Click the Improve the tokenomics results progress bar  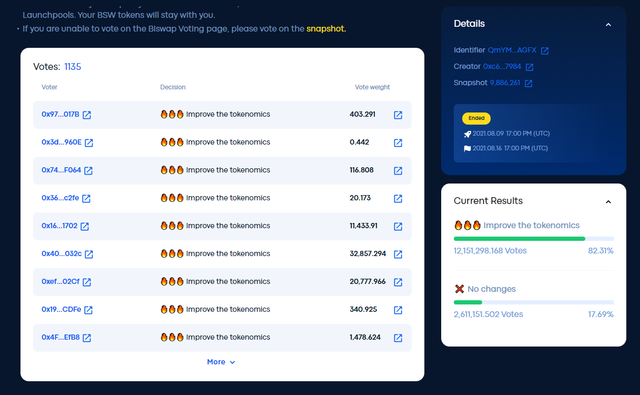coord(533,239)
